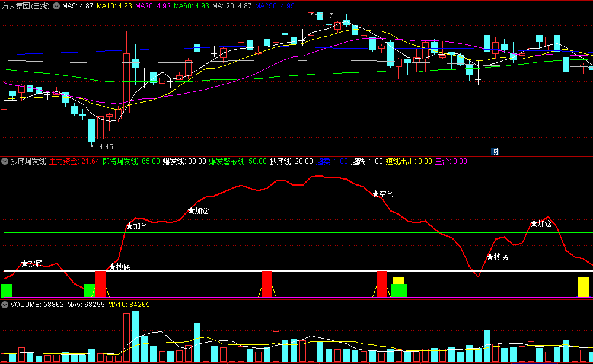Click the ★加仓 star near the green line
The height and width of the screenshot is (364, 593).
coord(191,210)
